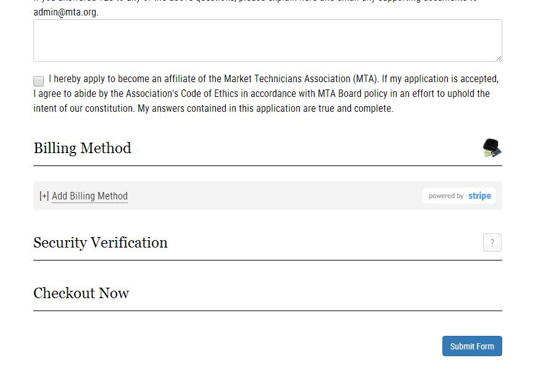Click the question mark help icon
Screen dimensions: 538x392
(492, 243)
